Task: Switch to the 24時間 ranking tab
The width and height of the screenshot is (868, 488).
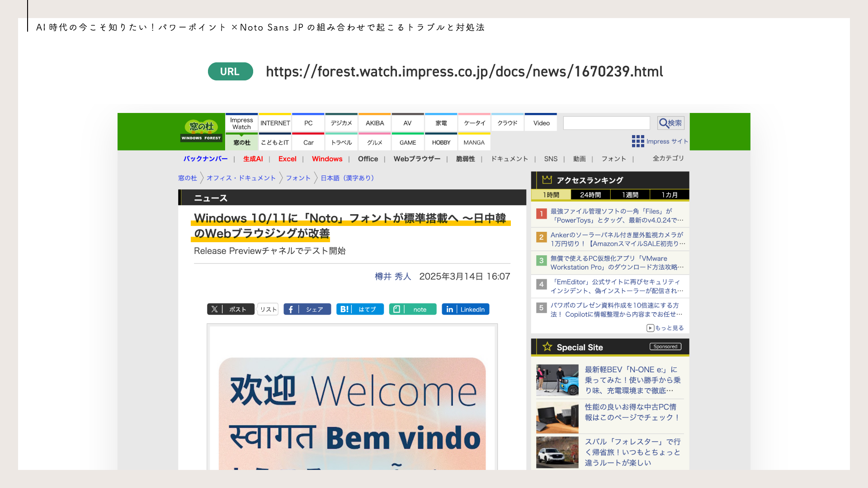Action: [x=590, y=194]
